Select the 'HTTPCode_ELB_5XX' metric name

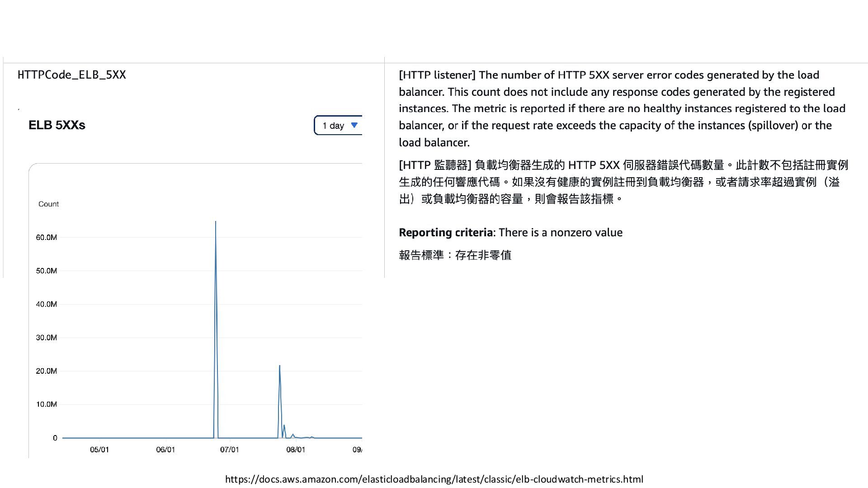[72, 75]
